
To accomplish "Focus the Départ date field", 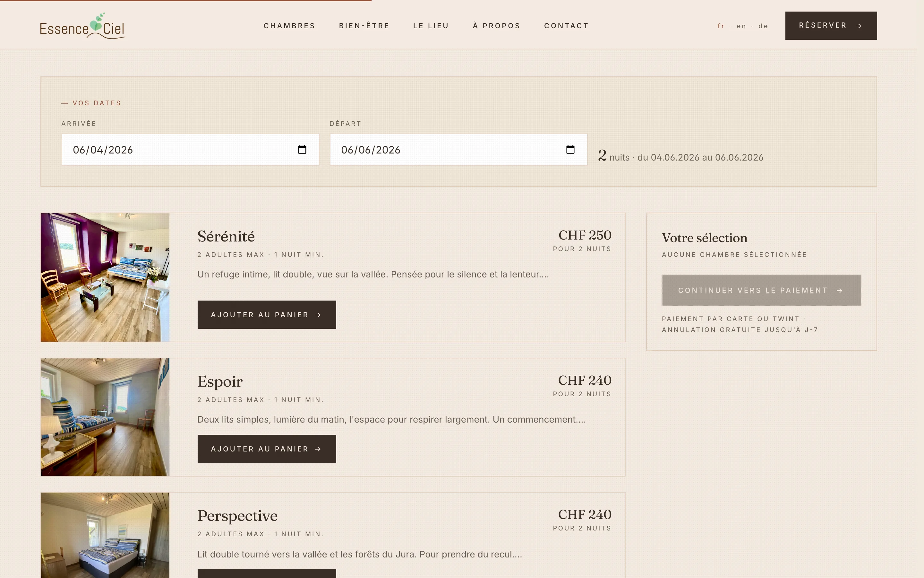I will tap(458, 149).
